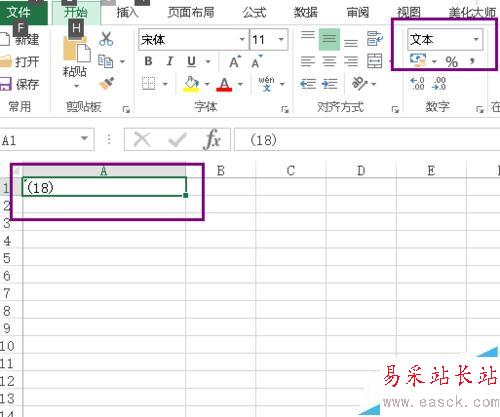Decrease font size with small A icon

pyautogui.click(x=256, y=61)
